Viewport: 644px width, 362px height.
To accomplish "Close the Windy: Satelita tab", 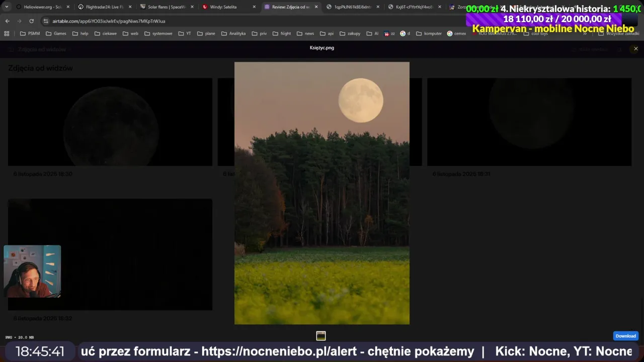I will pos(254,7).
